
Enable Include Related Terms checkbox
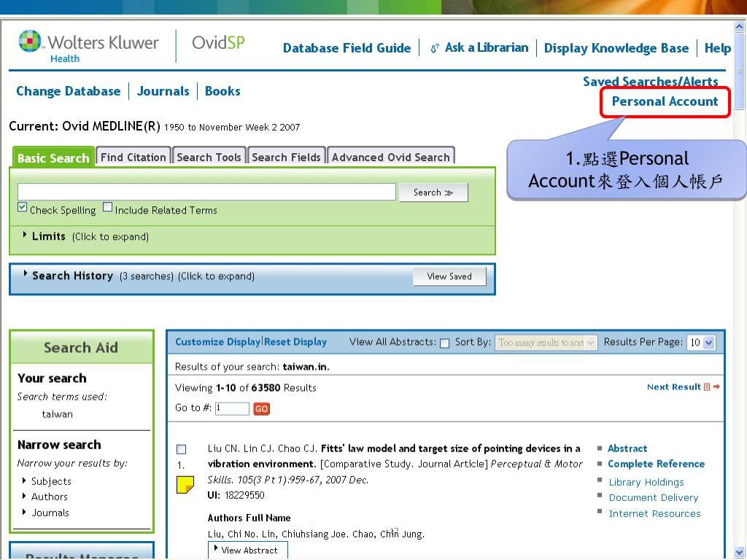[x=108, y=207]
